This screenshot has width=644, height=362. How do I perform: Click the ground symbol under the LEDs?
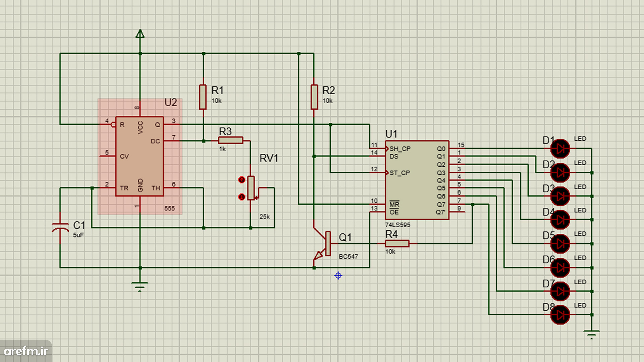pyautogui.click(x=591, y=334)
